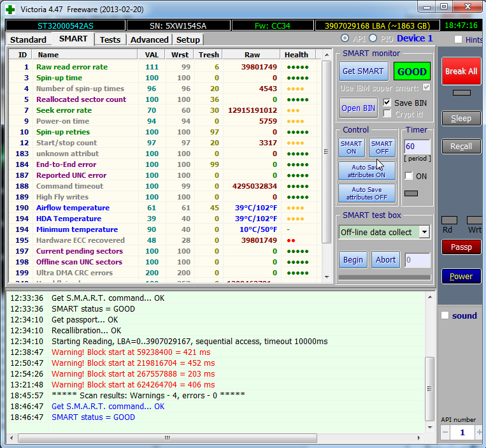486x448 pixels.
Task: Begin the SMART test
Action: coord(353,259)
